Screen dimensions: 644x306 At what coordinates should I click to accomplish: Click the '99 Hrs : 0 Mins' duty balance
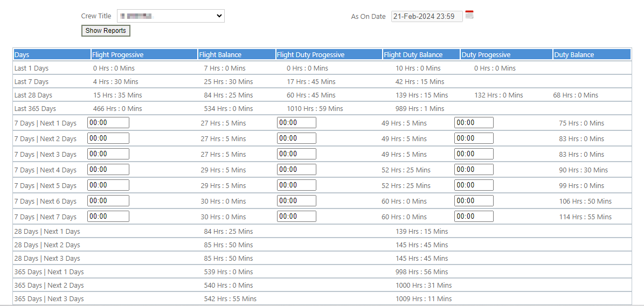click(x=581, y=186)
